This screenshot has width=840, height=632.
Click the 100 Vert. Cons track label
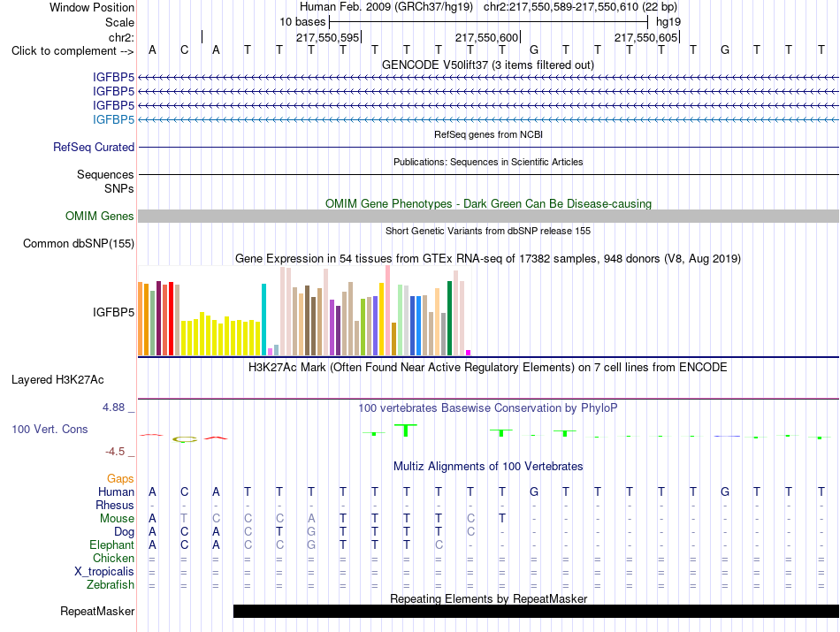tap(50, 429)
